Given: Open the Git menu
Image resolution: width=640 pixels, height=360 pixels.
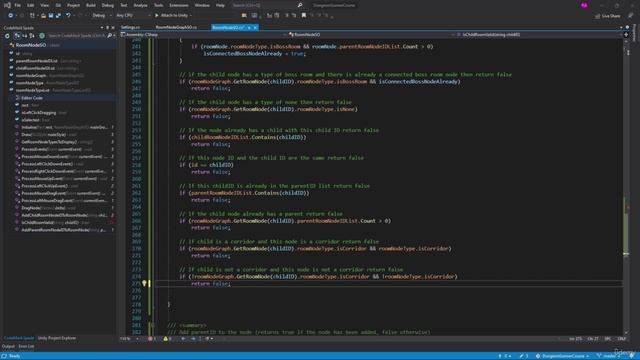Looking at the screenshot, I should [x=58, y=5].
